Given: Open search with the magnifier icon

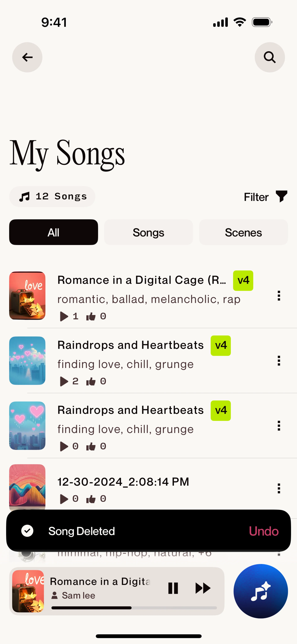Looking at the screenshot, I should coord(269,57).
